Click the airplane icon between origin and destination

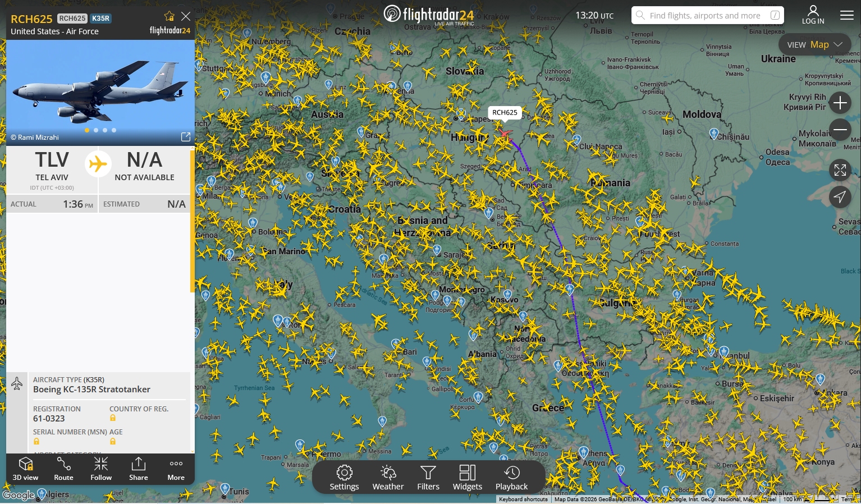click(x=98, y=164)
